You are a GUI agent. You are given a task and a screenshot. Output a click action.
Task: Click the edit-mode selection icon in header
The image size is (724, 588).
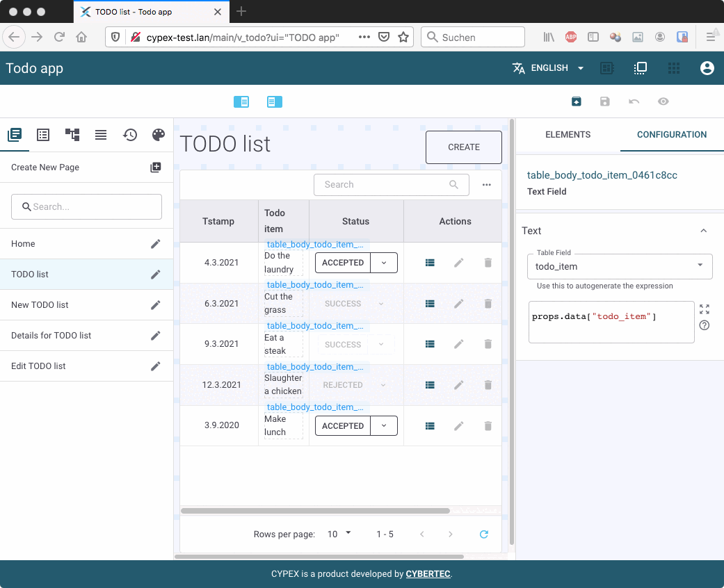click(x=641, y=68)
